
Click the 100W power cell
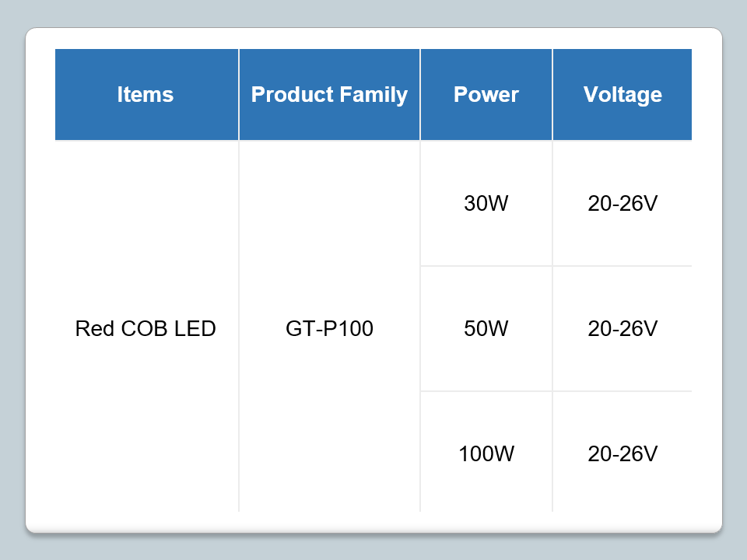click(x=486, y=453)
